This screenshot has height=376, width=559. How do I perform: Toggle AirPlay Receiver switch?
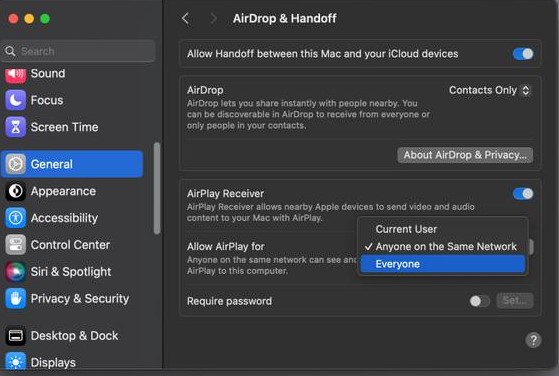pos(523,194)
